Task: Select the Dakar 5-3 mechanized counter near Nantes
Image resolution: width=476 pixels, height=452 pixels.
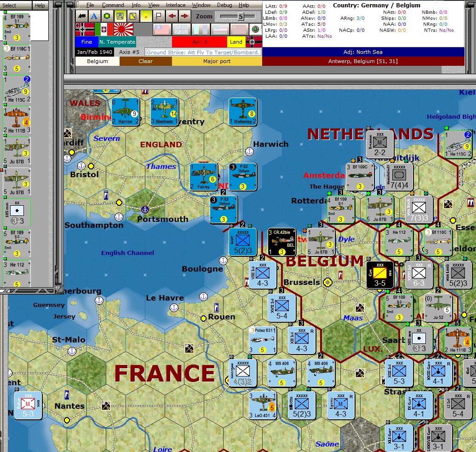Action: click(x=28, y=405)
